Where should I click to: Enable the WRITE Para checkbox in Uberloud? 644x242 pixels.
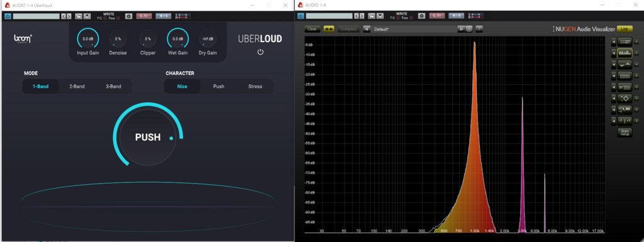click(118, 18)
